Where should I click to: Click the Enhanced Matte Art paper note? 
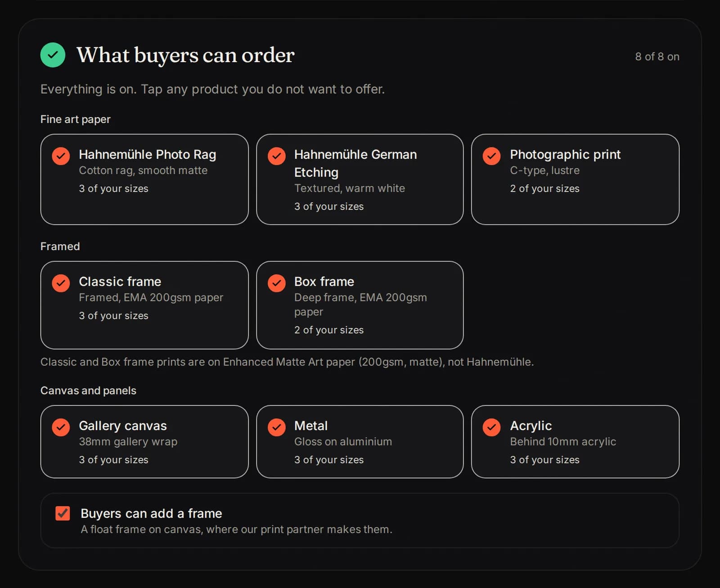click(x=287, y=362)
